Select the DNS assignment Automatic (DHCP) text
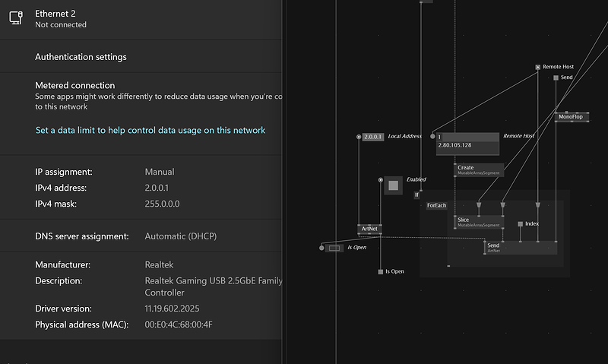This screenshot has height=364, width=608. 181,236
